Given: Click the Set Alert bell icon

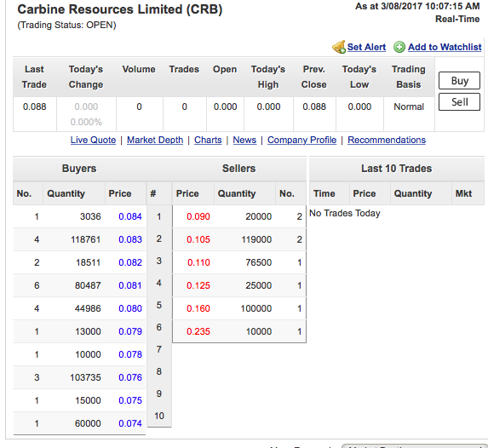Looking at the screenshot, I should [x=339, y=47].
